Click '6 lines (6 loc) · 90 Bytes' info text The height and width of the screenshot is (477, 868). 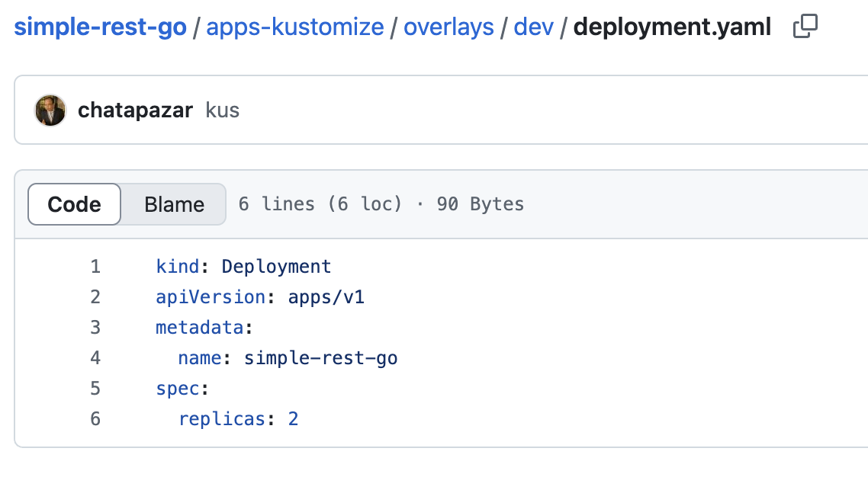[381, 204]
